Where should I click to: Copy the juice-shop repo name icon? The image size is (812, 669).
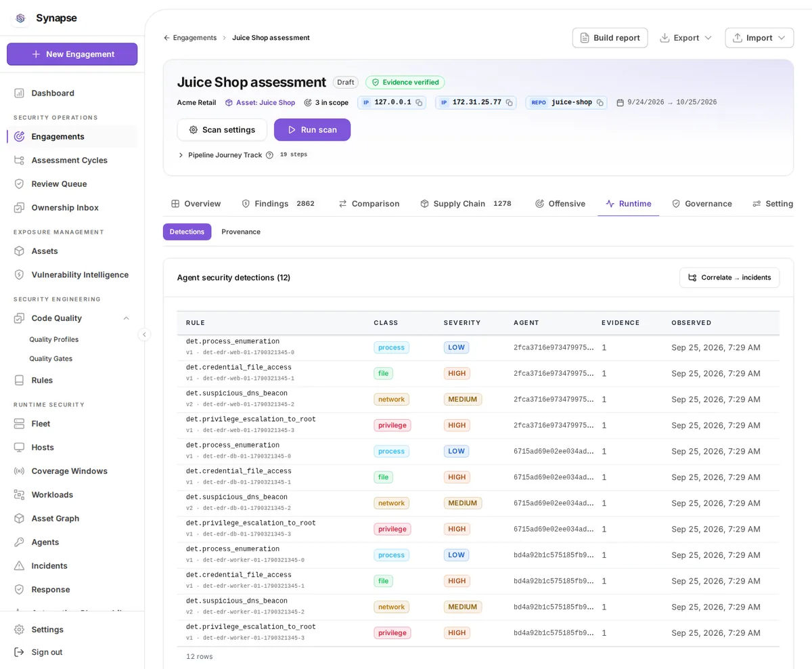(x=600, y=103)
